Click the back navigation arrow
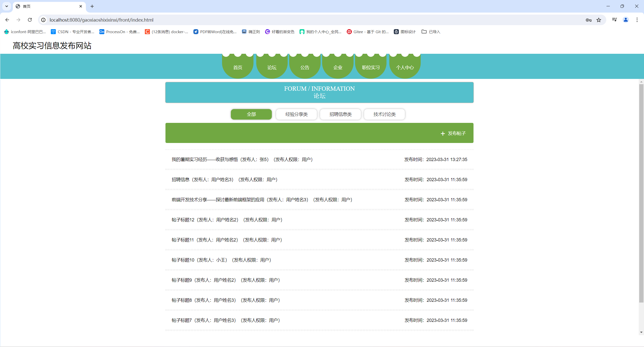This screenshot has width=644, height=347. click(x=7, y=20)
